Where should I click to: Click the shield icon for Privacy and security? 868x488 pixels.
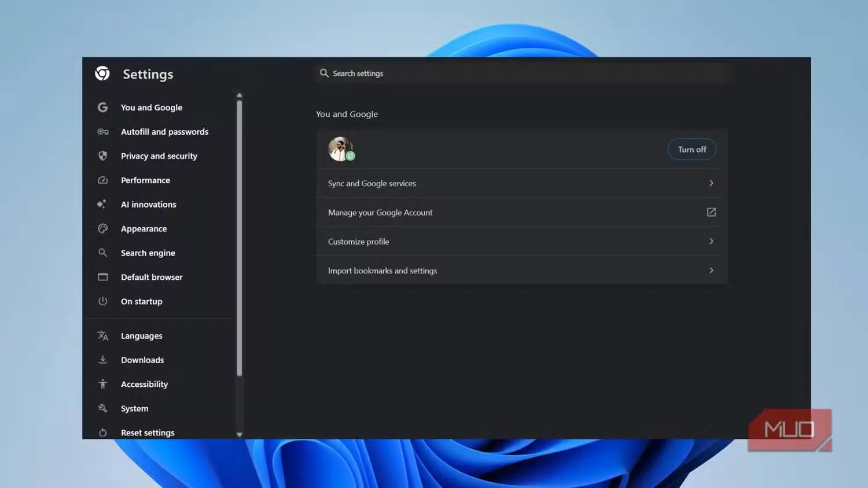(102, 156)
